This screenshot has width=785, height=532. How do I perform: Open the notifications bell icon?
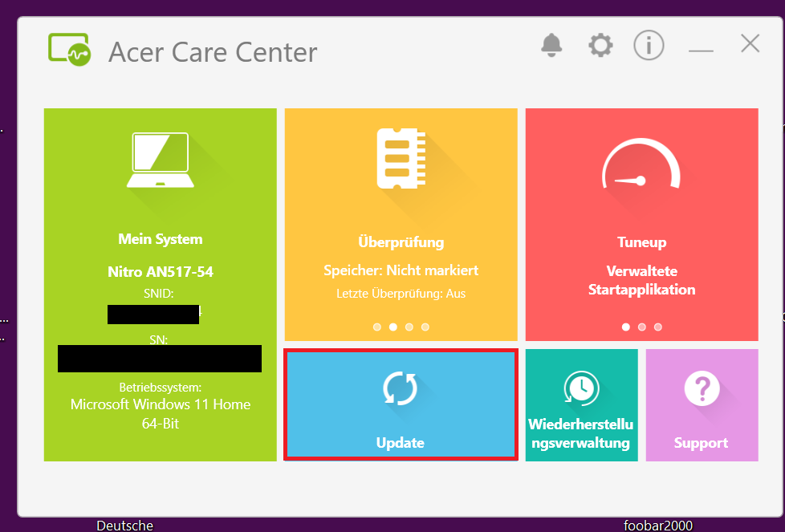coord(551,46)
